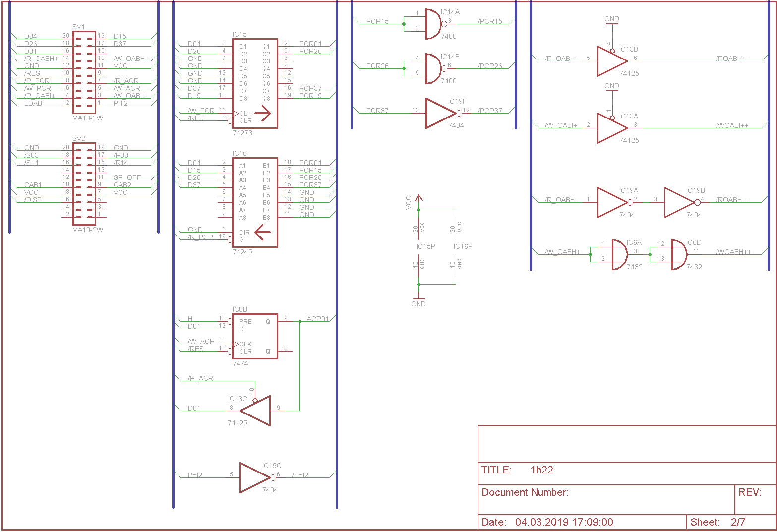Select the IC13A 74125 buffer
Screen dimensions: 777x532
point(610,128)
